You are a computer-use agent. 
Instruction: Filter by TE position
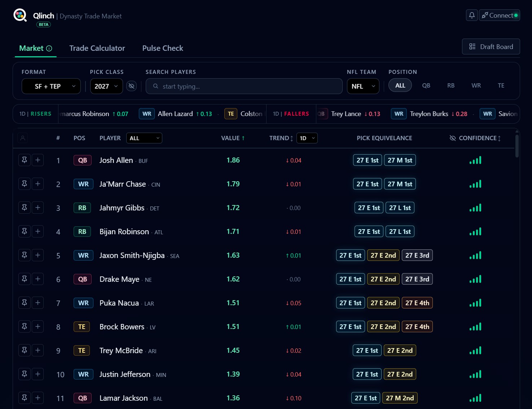[501, 85]
